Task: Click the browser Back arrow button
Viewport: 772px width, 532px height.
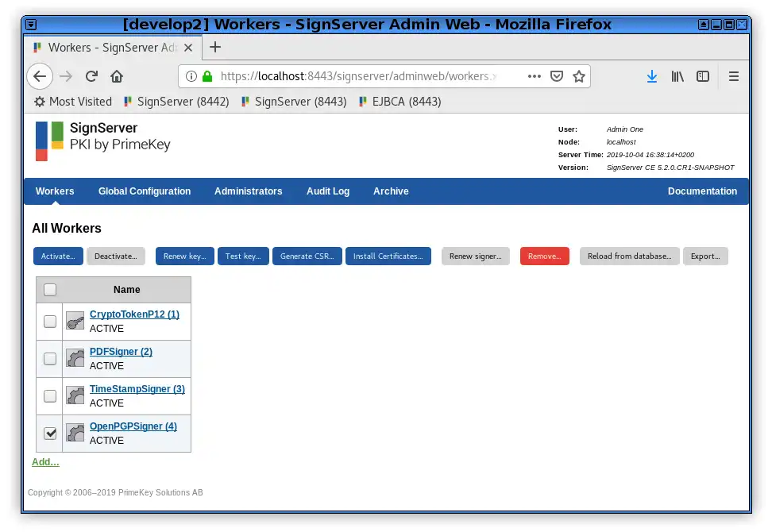Action: [40, 76]
